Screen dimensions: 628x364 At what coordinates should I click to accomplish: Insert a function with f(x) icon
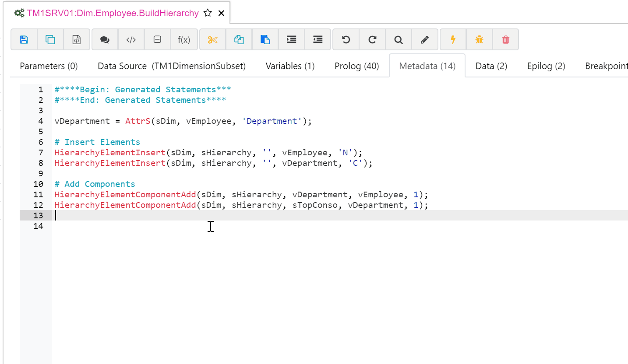tap(184, 39)
